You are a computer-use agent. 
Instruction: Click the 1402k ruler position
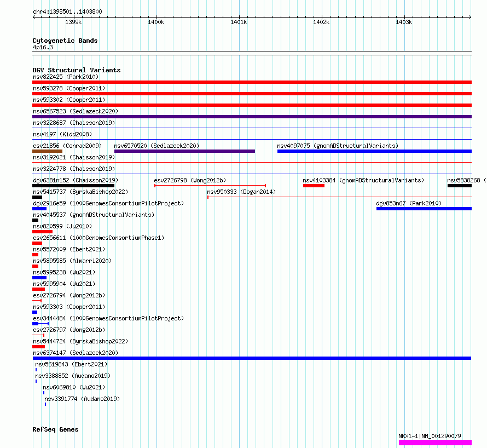tap(321, 22)
